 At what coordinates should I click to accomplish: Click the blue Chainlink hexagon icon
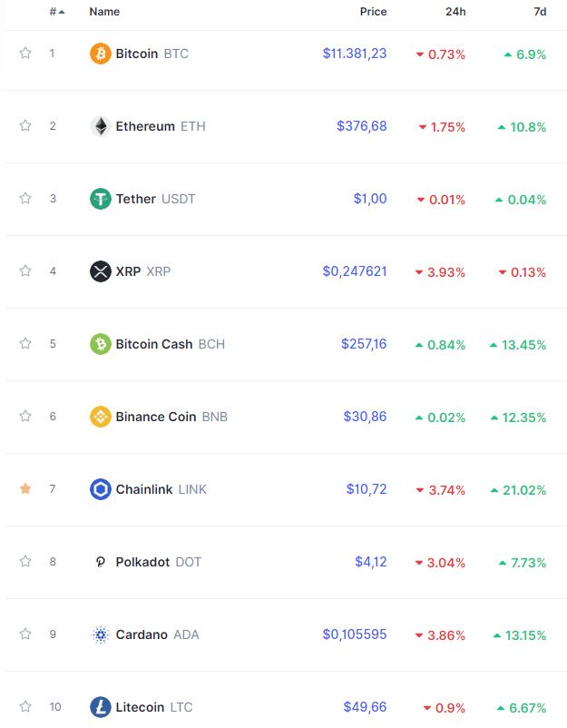click(100, 489)
